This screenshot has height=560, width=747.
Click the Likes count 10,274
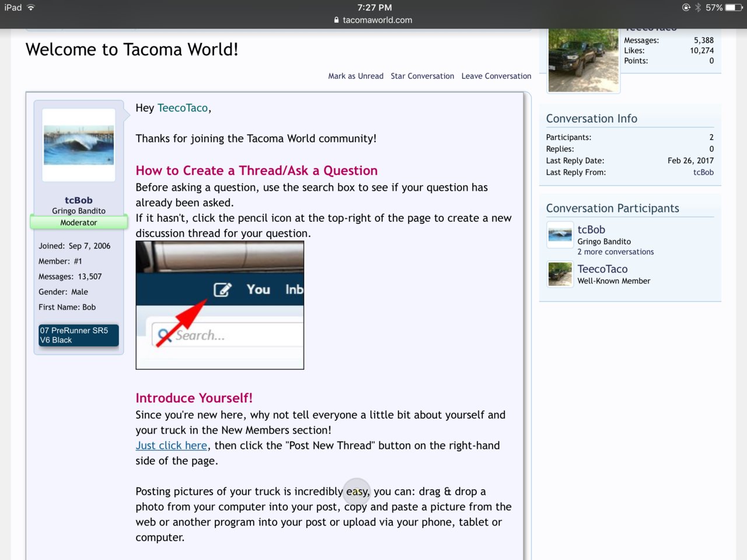tap(701, 51)
